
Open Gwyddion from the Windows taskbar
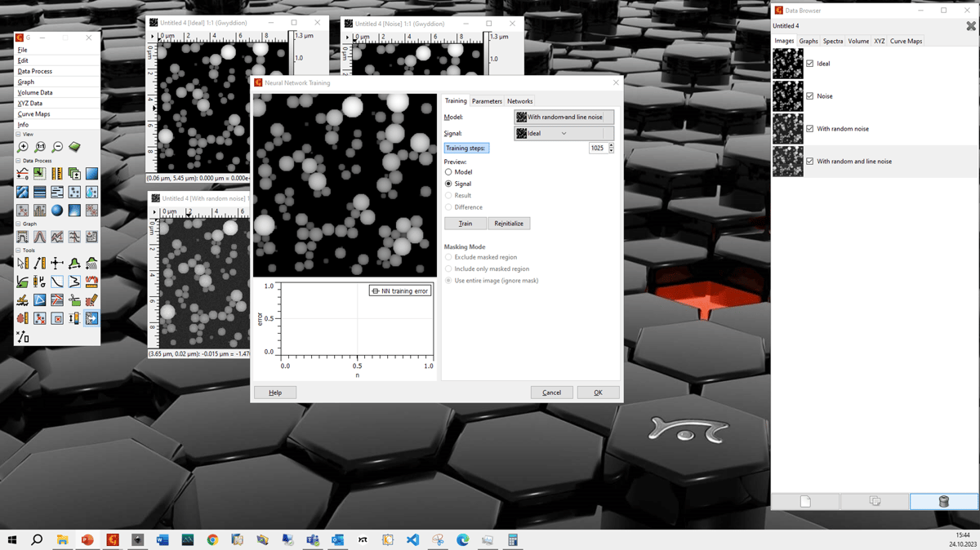tap(113, 540)
